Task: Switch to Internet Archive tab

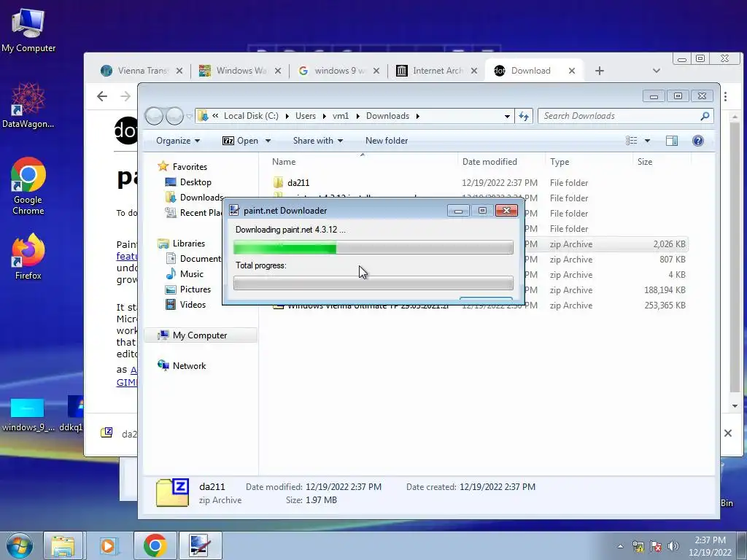Action: click(436, 71)
